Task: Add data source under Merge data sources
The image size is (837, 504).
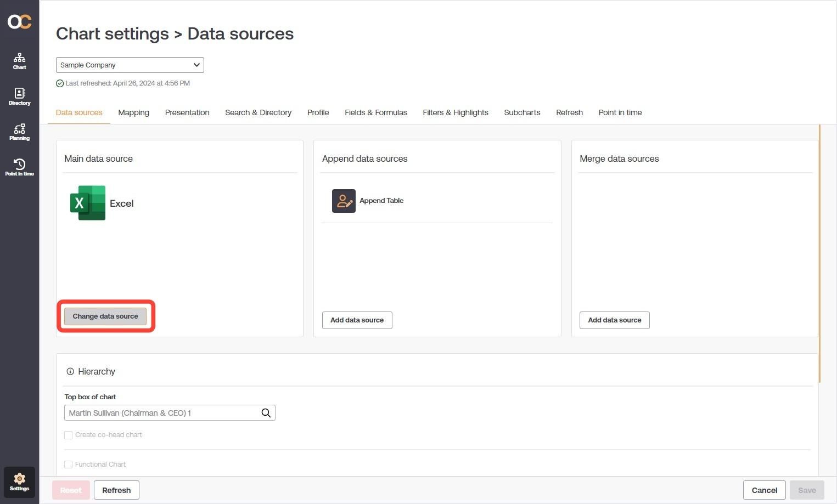Action: pyautogui.click(x=615, y=320)
